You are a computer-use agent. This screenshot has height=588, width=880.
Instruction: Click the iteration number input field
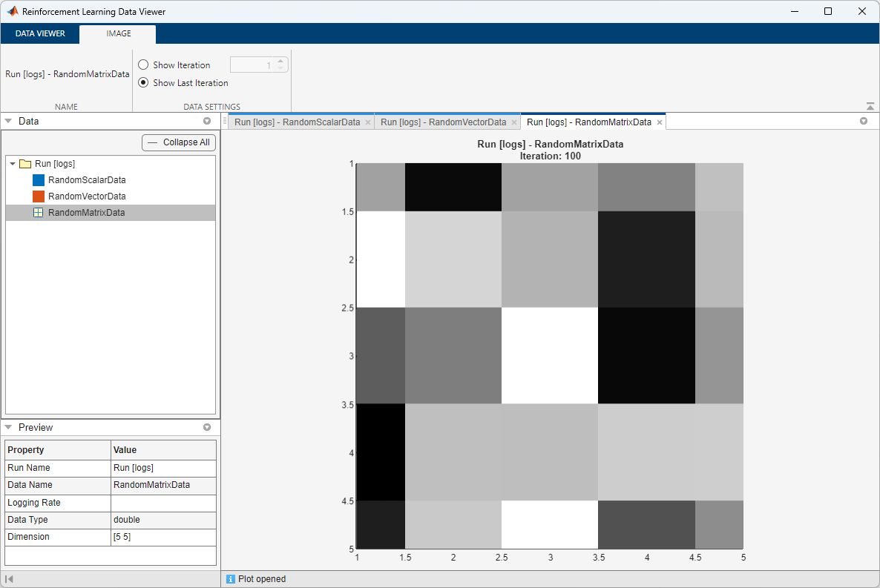[x=252, y=65]
